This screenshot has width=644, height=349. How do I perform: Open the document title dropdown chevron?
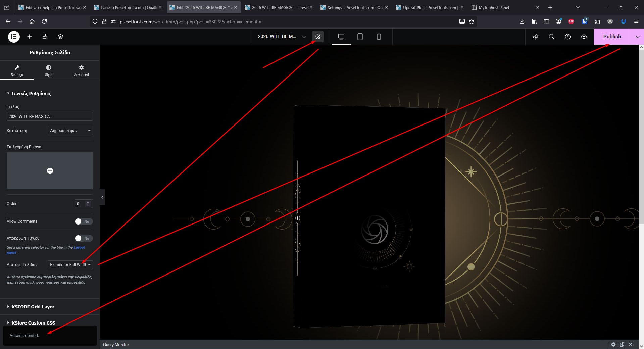coord(304,37)
